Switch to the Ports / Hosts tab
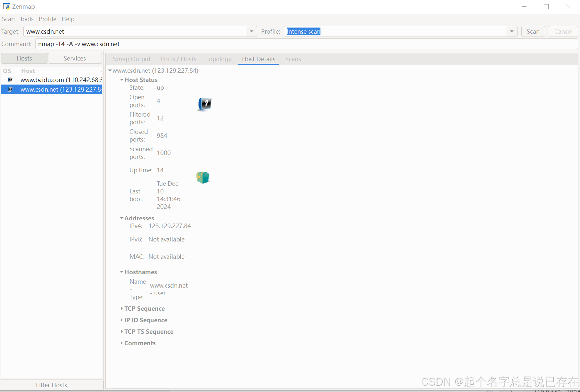580x392 pixels. [x=178, y=59]
